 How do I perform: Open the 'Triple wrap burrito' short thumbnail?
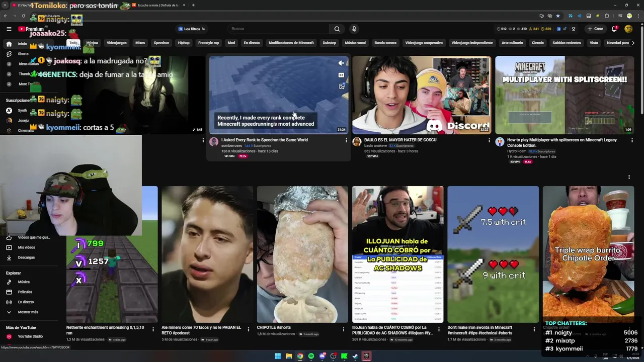(588, 254)
